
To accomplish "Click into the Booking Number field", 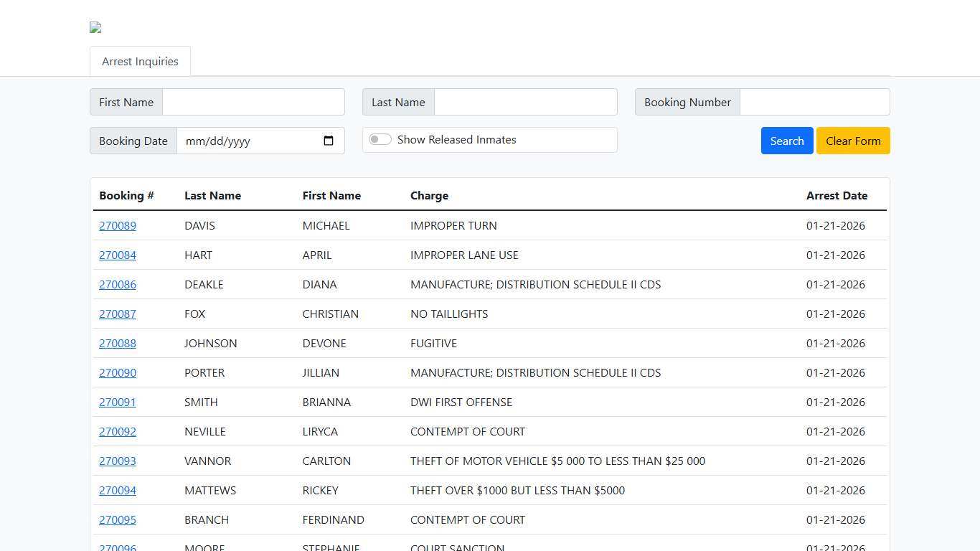I will click(x=814, y=102).
